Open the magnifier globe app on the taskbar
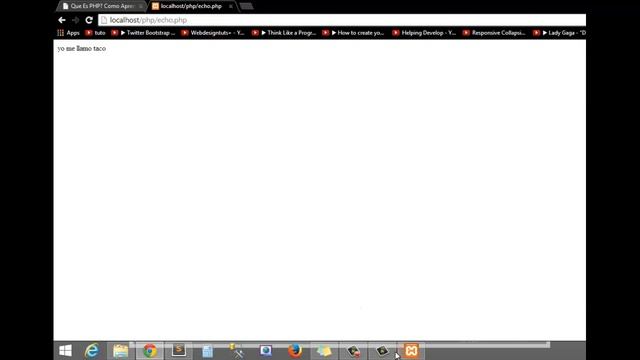The height and width of the screenshot is (360, 640). pyautogui.click(x=266, y=351)
